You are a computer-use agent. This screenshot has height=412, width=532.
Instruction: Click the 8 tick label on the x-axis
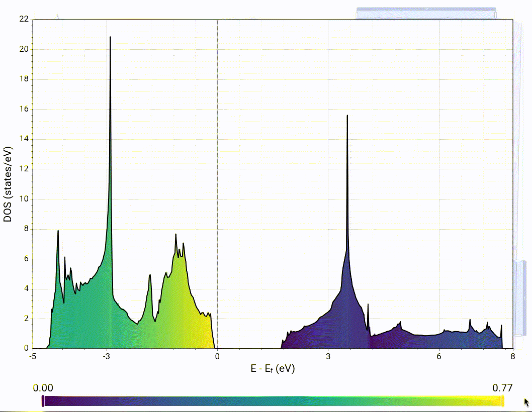point(512,356)
